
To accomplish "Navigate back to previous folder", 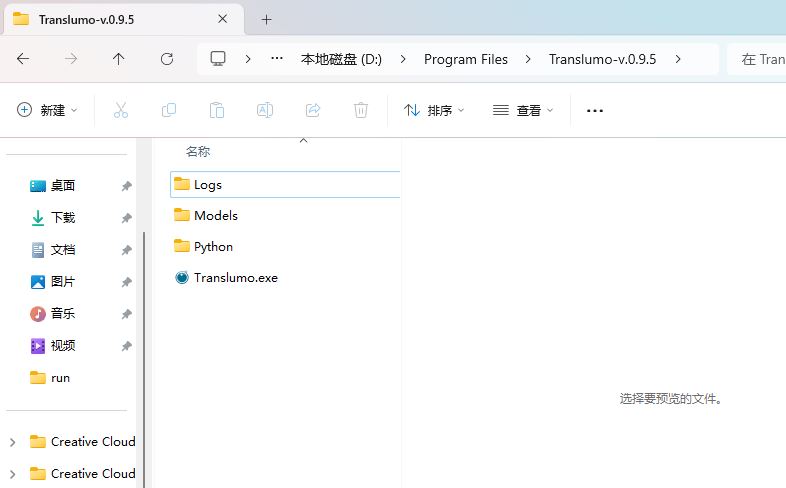I will (23, 59).
